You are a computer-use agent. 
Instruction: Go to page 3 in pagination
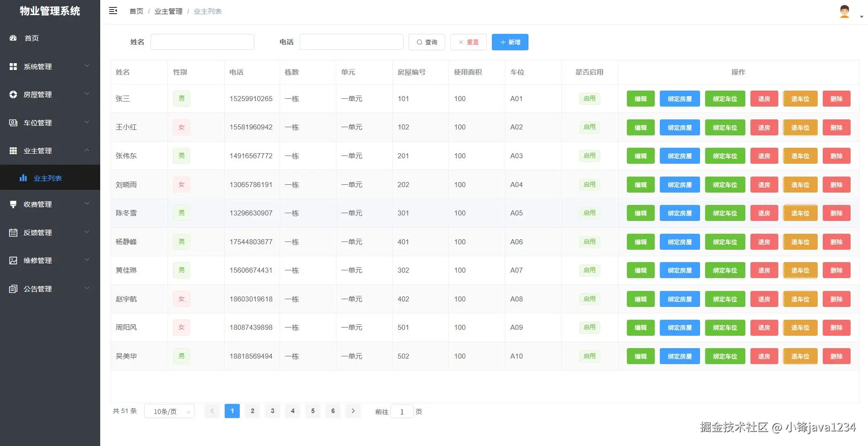coord(272,411)
